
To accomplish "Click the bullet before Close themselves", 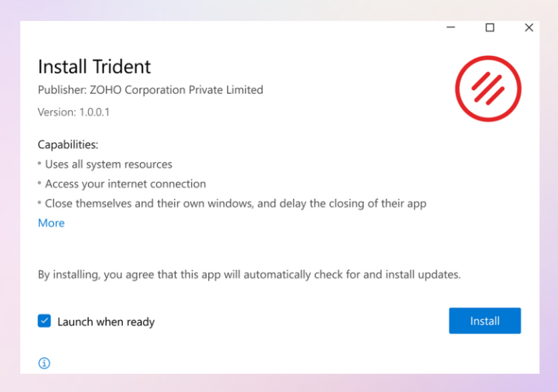I will coord(39,202).
